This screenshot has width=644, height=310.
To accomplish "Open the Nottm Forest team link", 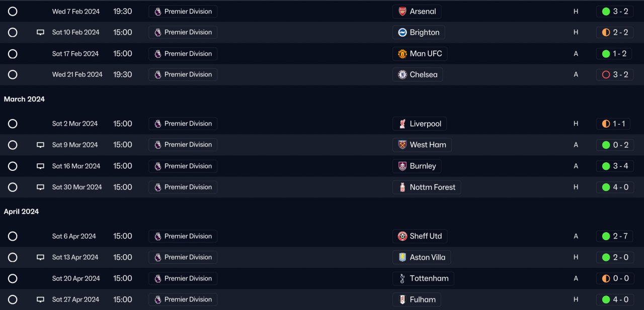I will tap(432, 187).
